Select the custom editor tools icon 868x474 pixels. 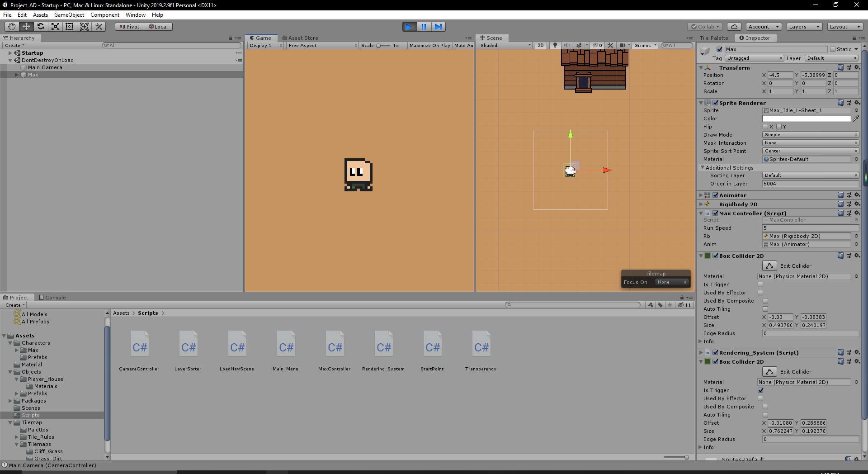(99, 27)
